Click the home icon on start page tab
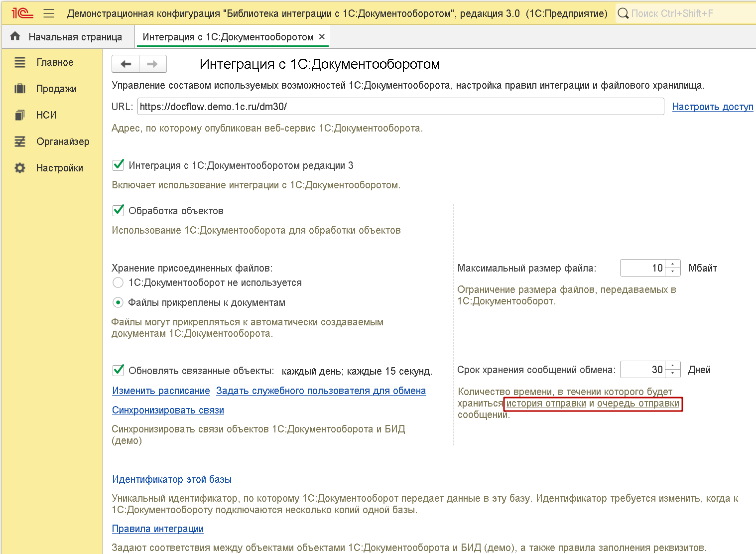 pyautogui.click(x=15, y=36)
